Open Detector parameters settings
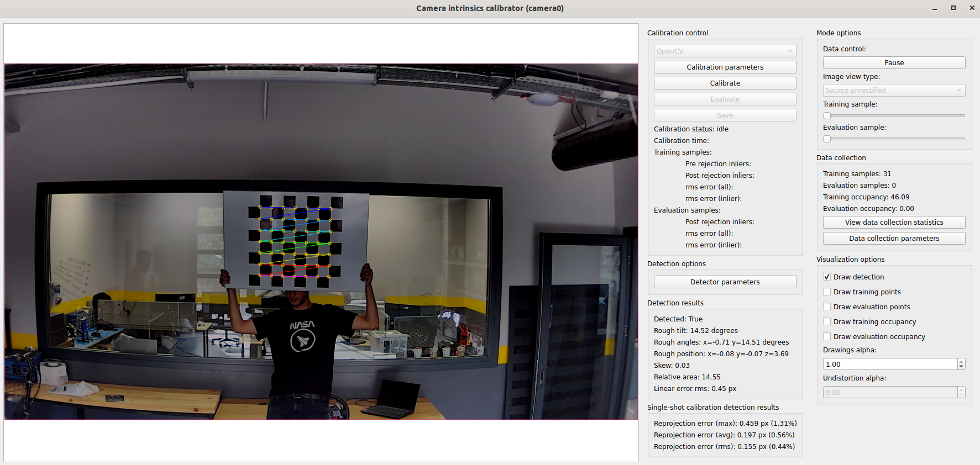The height and width of the screenshot is (465, 980). pos(725,282)
